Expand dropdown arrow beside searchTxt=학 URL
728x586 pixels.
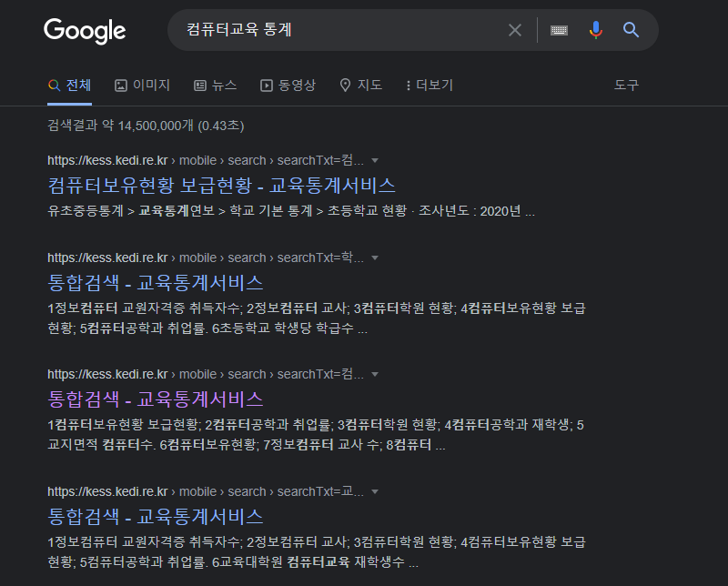coord(375,258)
